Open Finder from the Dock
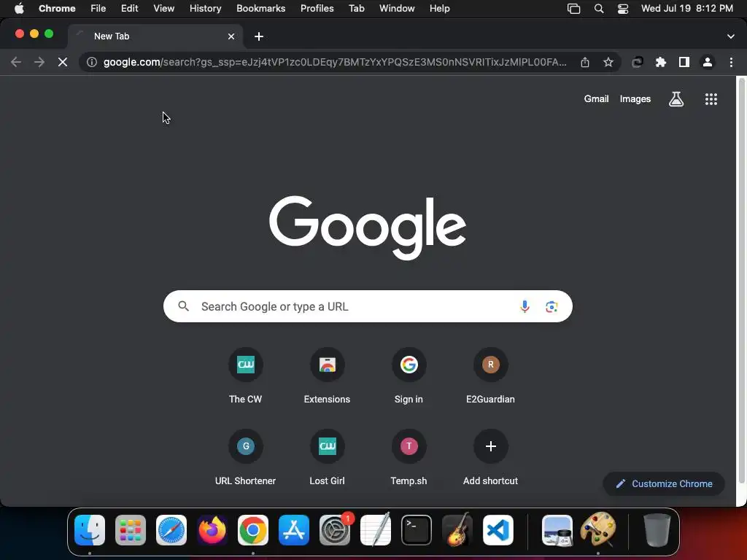 [x=90, y=530]
